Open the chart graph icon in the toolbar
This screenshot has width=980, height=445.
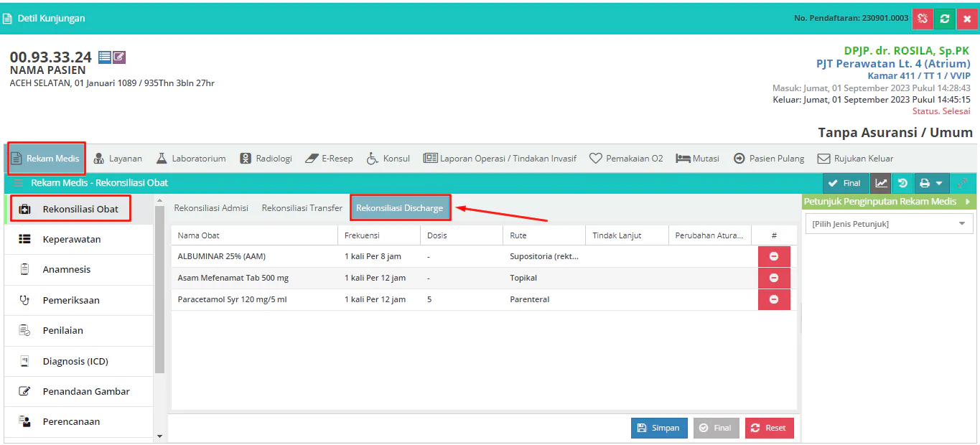click(881, 183)
